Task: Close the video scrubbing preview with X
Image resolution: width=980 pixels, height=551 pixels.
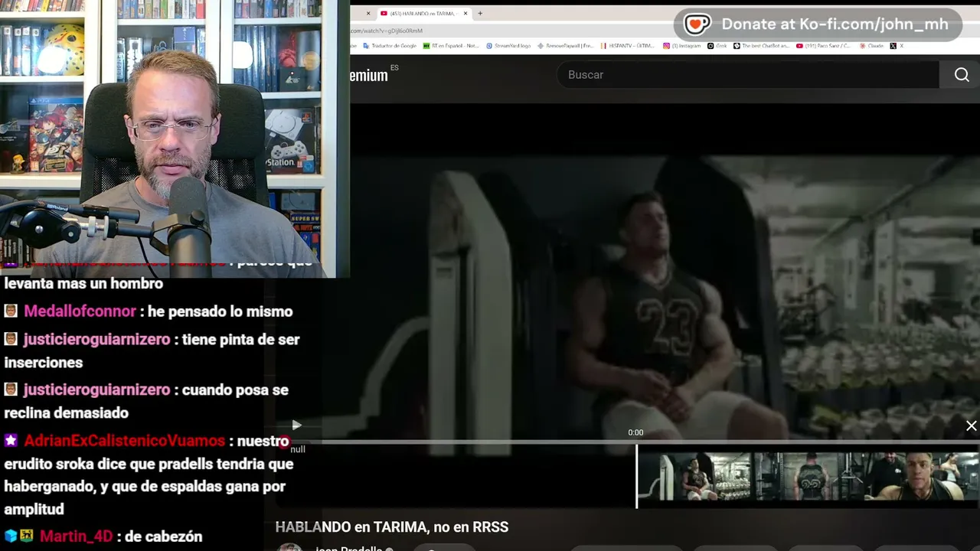Action: [971, 426]
